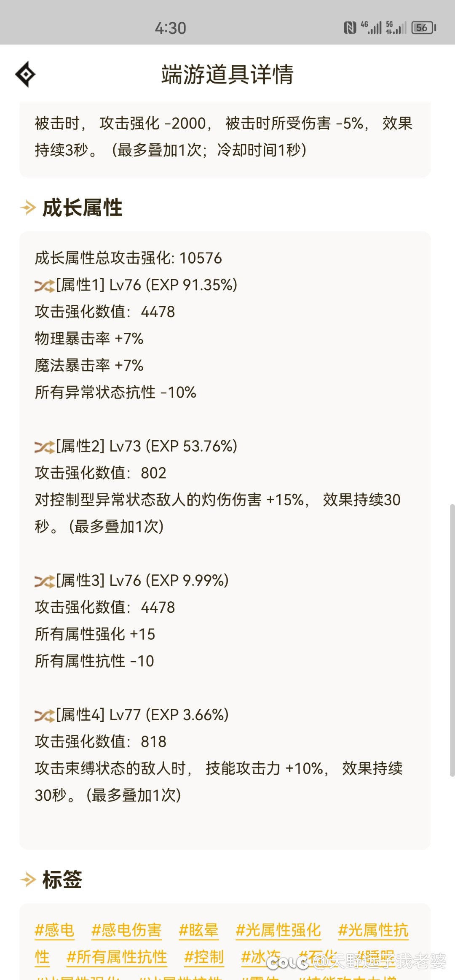Open the #光属性抗 tag link

pyautogui.click(x=373, y=930)
